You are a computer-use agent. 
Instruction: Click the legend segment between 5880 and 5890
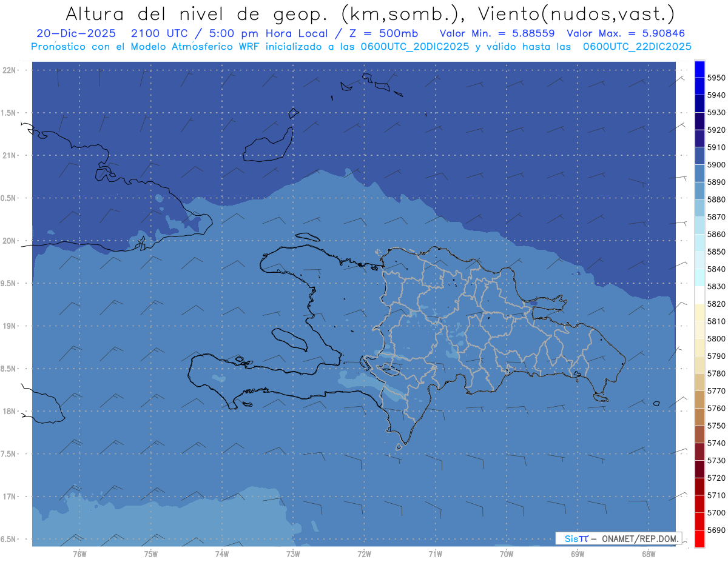coord(699,190)
